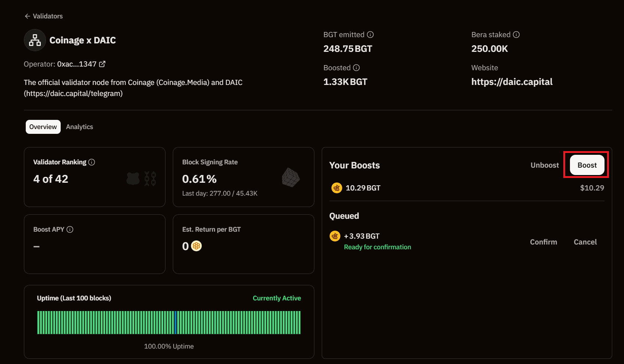Go back to Validators list
The width and height of the screenshot is (624, 364).
pos(43,16)
